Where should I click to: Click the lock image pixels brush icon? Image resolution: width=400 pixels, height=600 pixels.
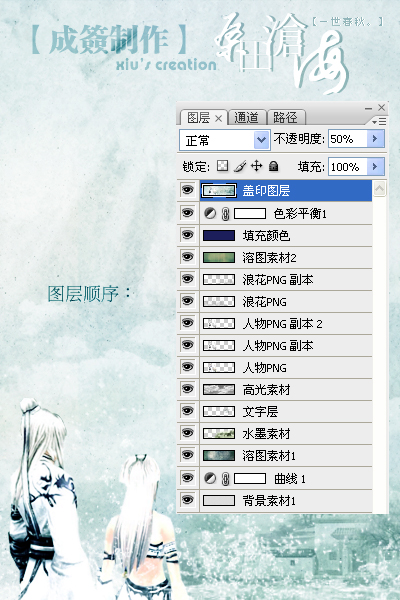(x=240, y=166)
